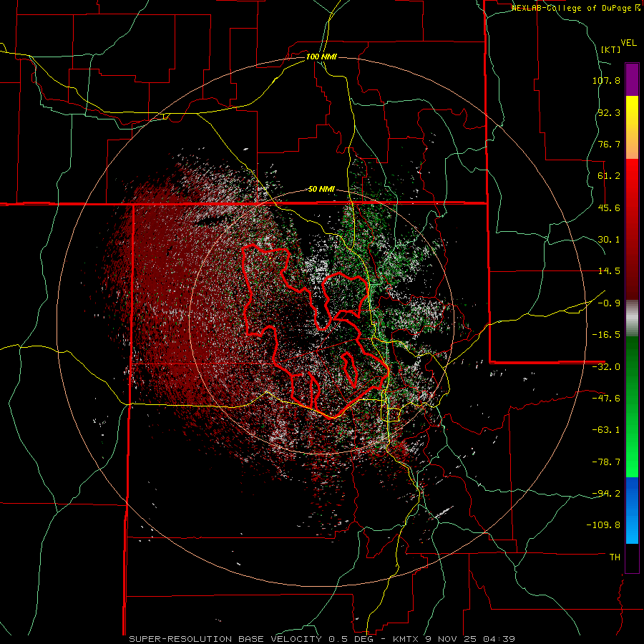
Task: Select the -47.6 velocity scale value
Action: click(606, 399)
